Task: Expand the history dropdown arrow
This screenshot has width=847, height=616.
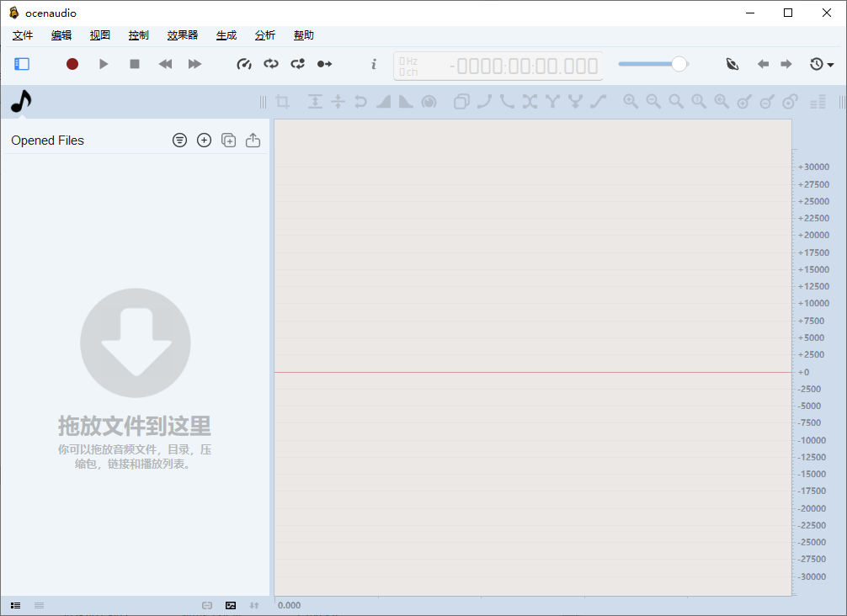Action: [x=830, y=64]
